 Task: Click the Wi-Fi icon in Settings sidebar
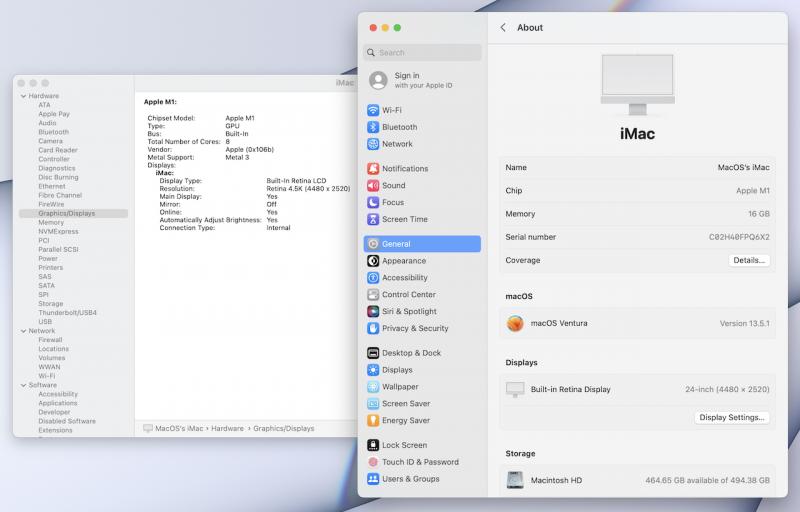coord(373,110)
